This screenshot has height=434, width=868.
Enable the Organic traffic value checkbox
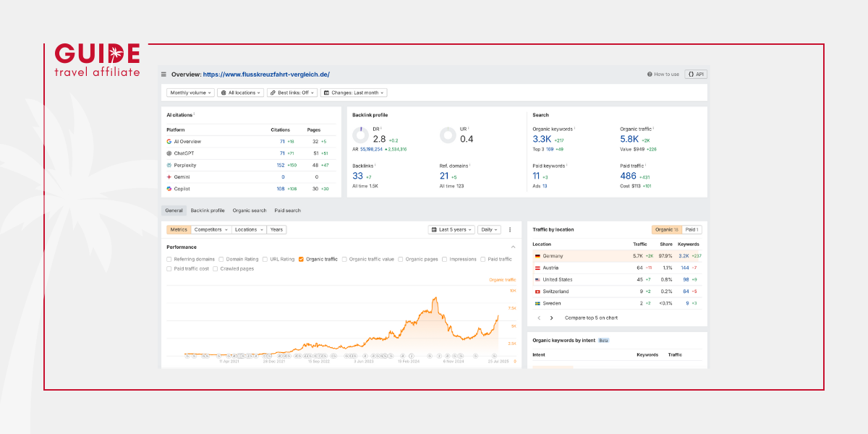pos(344,259)
